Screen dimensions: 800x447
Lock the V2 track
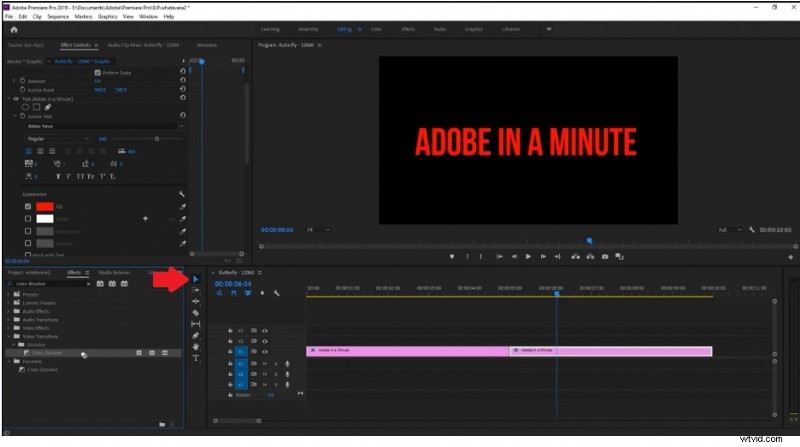click(x=230, y=341)
